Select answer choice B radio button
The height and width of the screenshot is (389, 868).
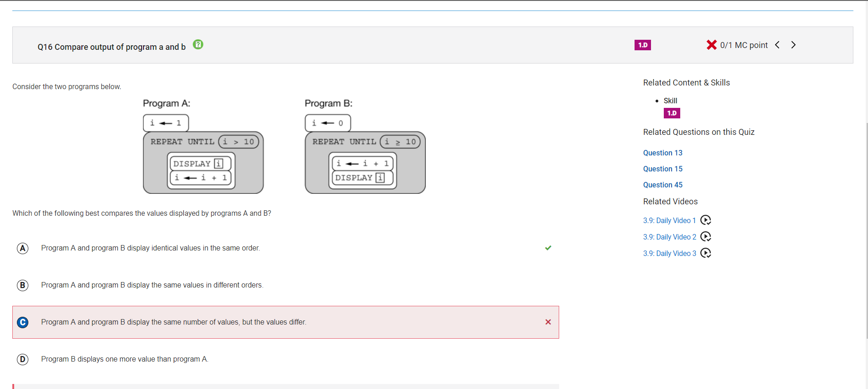click(x=22, y=285)
